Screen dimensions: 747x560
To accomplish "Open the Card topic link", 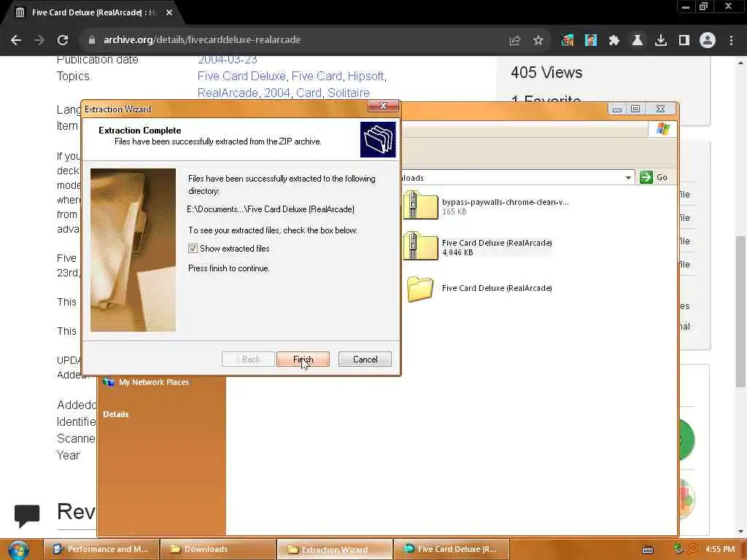I will click(309, 93).
